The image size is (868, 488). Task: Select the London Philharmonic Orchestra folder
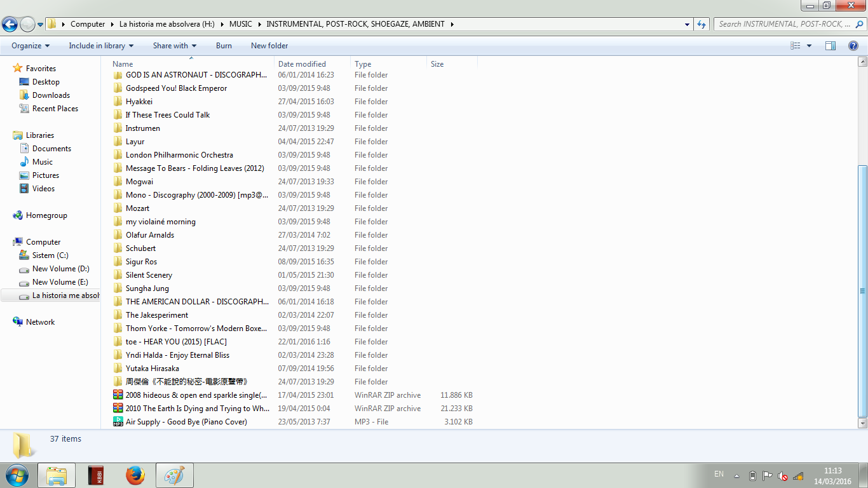(x=179, y=155)
